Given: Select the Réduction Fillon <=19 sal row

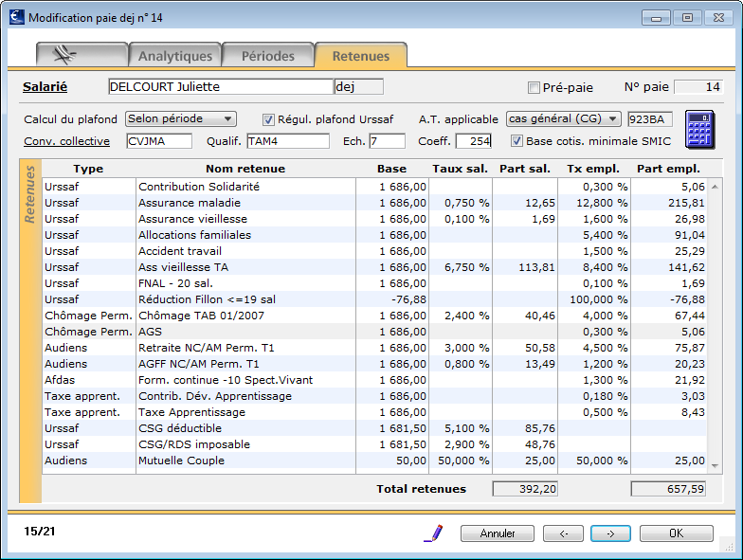Looking at the screenshot, I should click(374, 299).
